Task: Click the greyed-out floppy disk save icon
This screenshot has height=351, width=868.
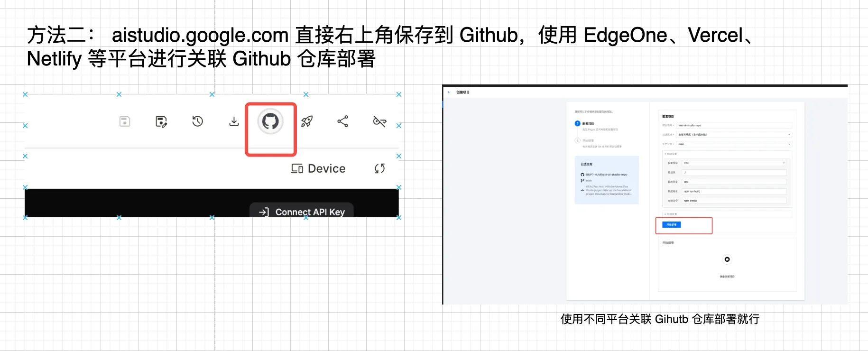Action: click(x=125, y=121)
